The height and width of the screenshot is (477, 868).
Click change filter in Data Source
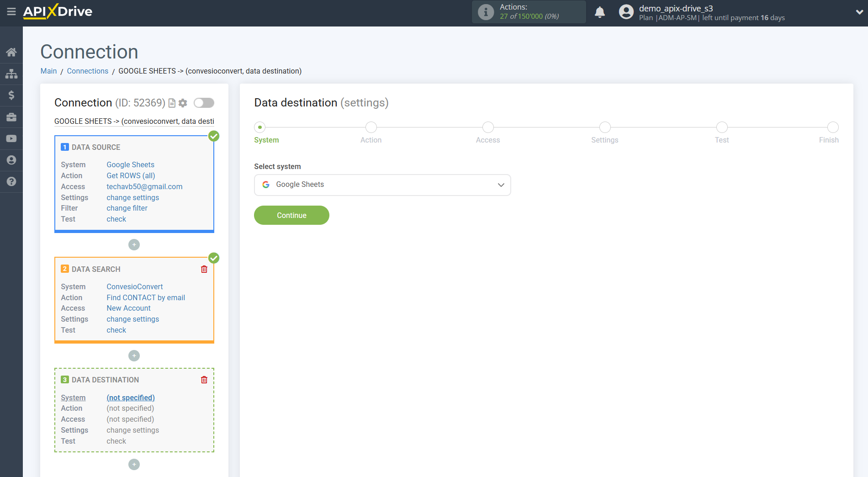coord(127,208)
